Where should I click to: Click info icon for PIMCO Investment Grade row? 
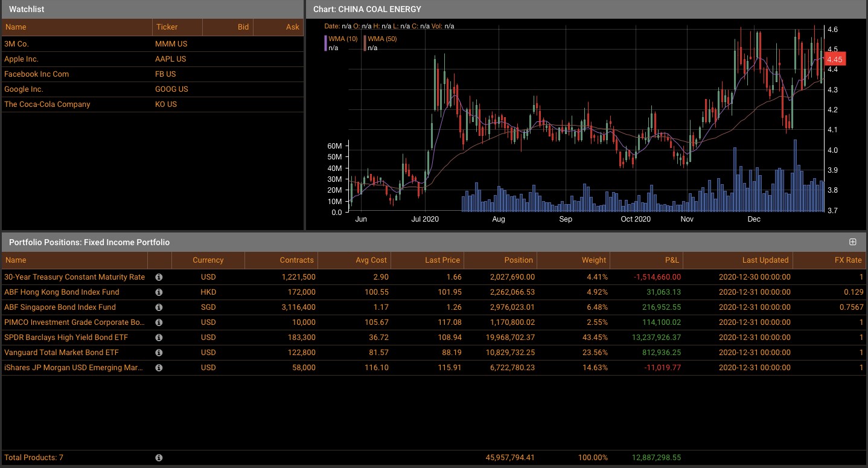pyautogui.click(x=159, y=322)
